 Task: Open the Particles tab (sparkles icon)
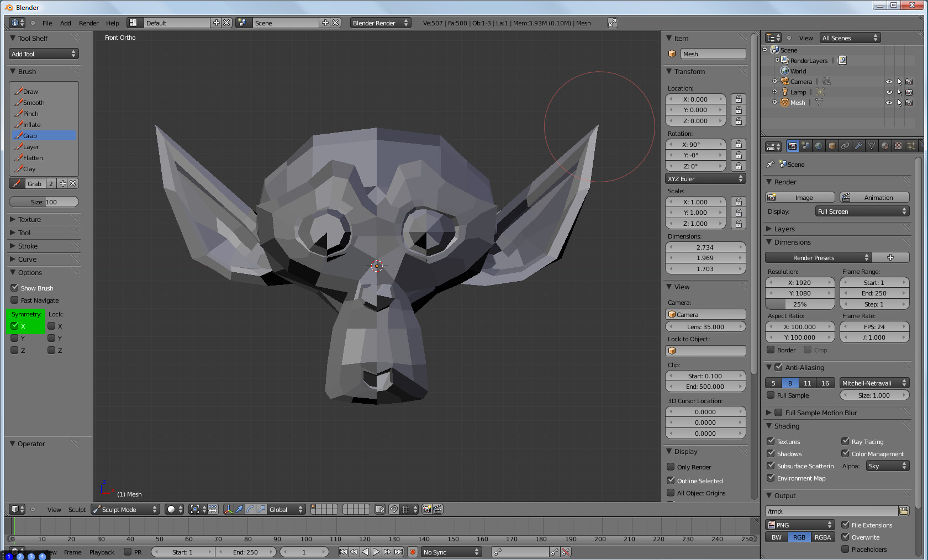tap(911, 146)
